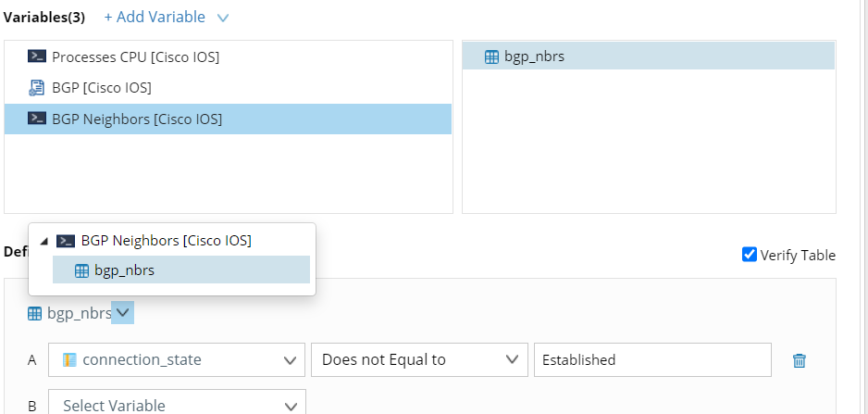
Task: Delete condition row A with trash icon
Action: (x=800, y=360)
